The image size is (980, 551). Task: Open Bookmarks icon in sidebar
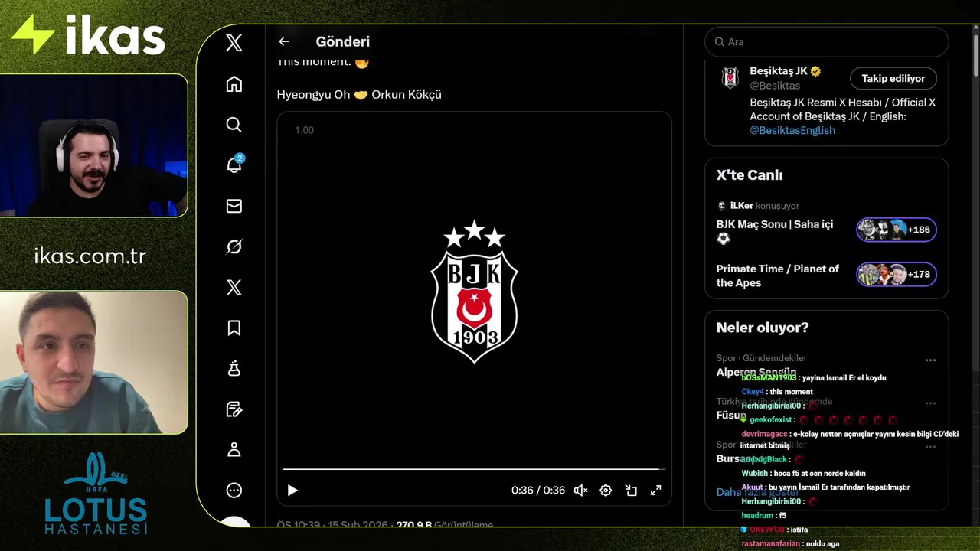pyautogui.click(x=234, y=328)
